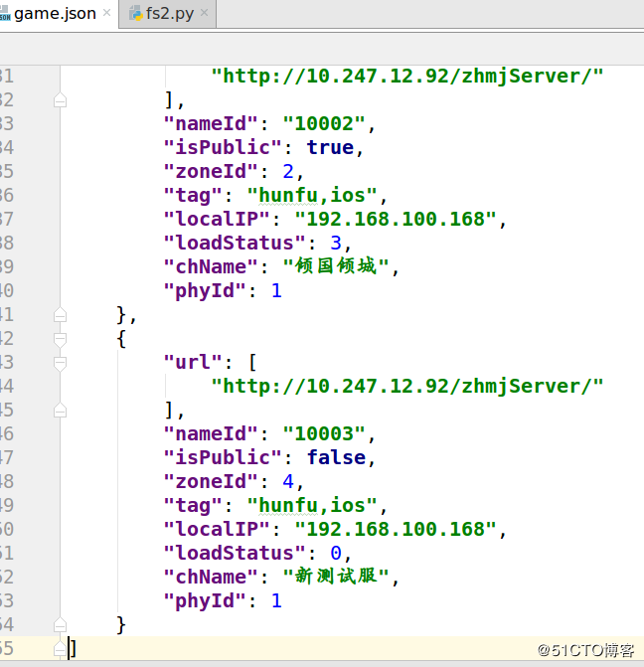Toggle fold marker at the final '}' line

coord(60,625)
